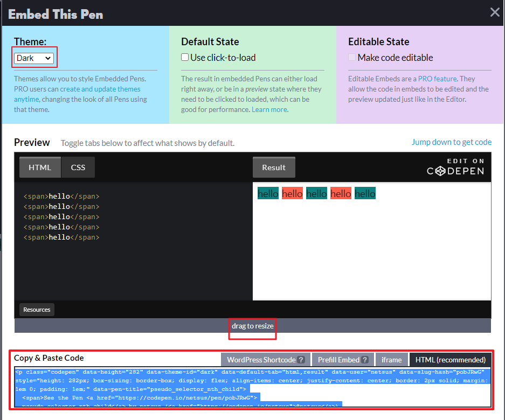Click the Editable State heading
Viewport: 505px width, 420px height.
pyautogui.click(x=379, y=41)
